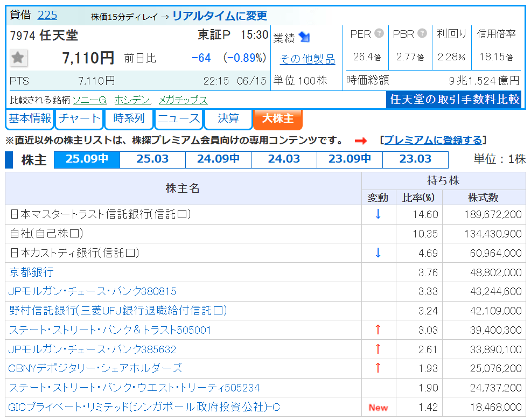This screenshot has height=420, width=531.
Task: Click up arrow in ステート・ストリート505001 row
Action: (378, 330)
